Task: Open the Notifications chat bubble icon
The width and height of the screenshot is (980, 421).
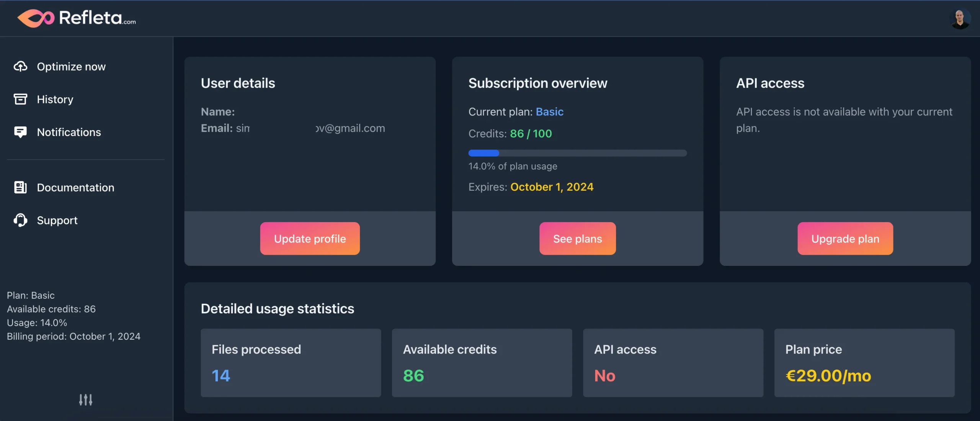Action: pos(21,132)
